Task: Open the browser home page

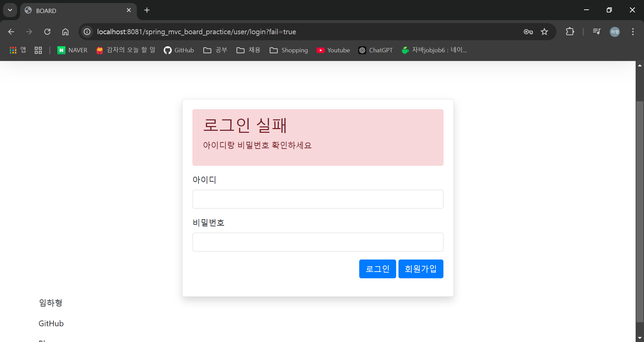Action: pos(65,32)
